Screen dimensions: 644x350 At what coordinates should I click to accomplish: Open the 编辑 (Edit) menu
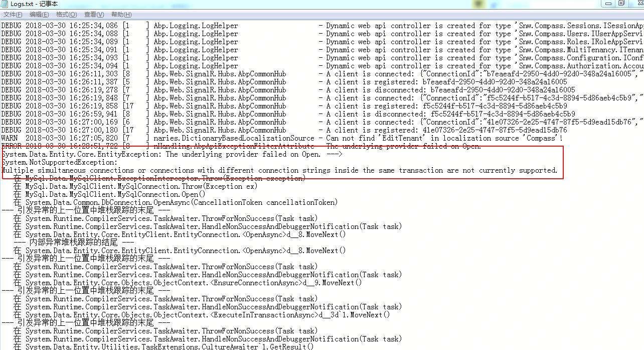coord(39,14)
